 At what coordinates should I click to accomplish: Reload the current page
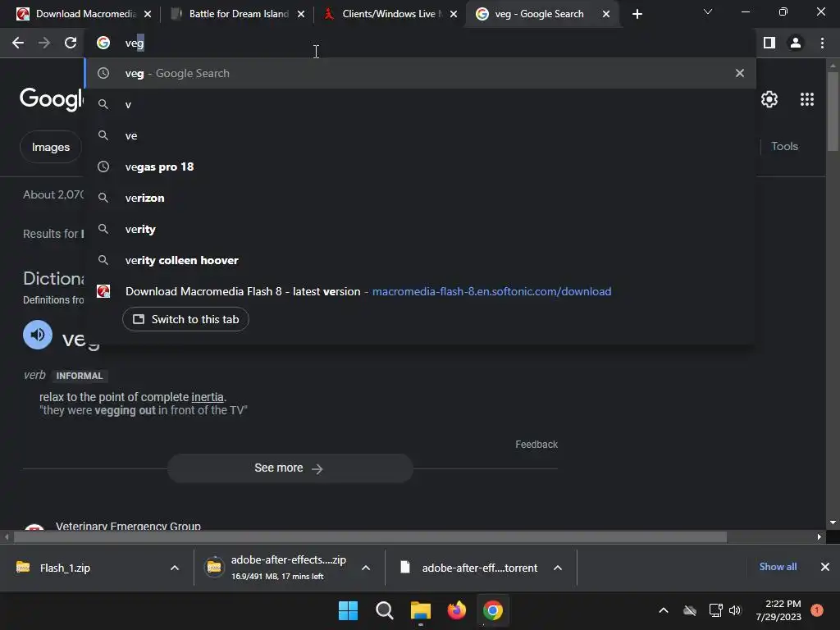[71, 43]
